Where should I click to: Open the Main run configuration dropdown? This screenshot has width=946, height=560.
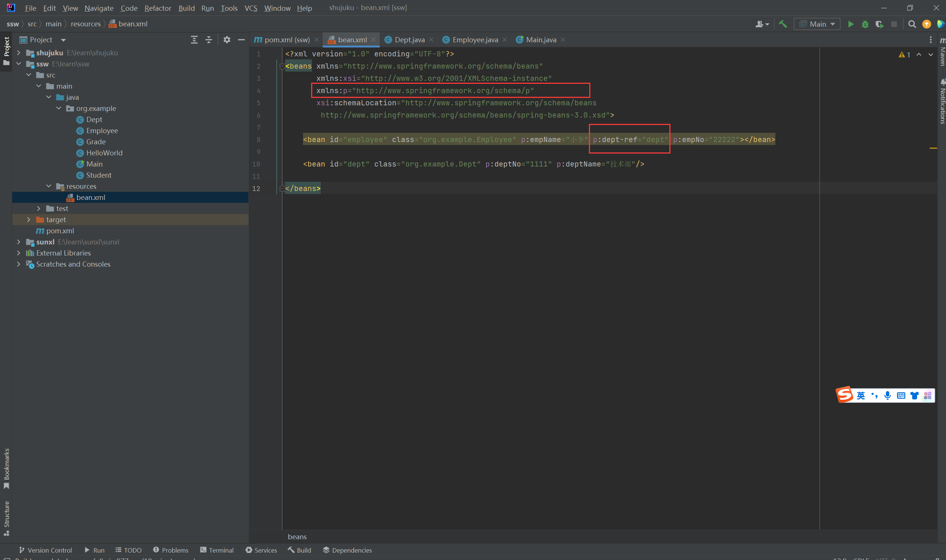(817, 24)
